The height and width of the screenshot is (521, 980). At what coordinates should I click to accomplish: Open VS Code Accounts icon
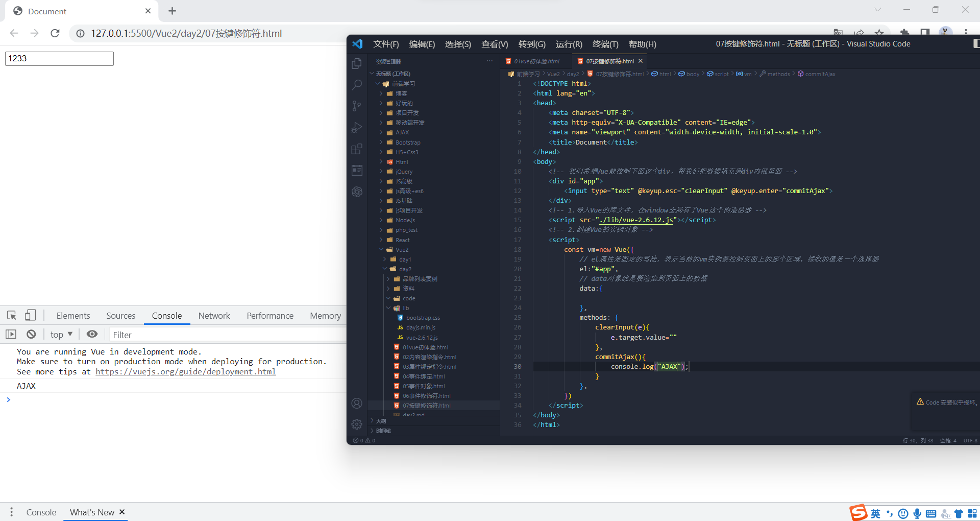pyautogui.click(x=357, y=403)
